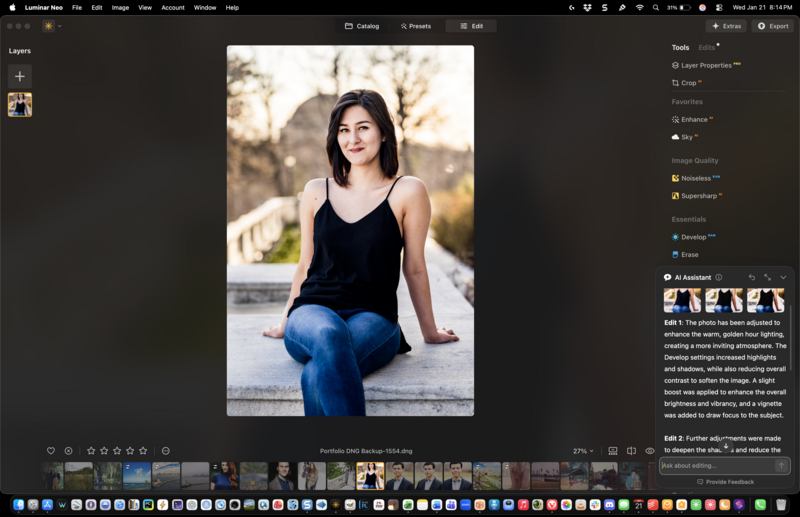Select the third AI Assistant edit preview
This screenshot has height=517, width=800.
pyautogui.click(x=765, y=300)
